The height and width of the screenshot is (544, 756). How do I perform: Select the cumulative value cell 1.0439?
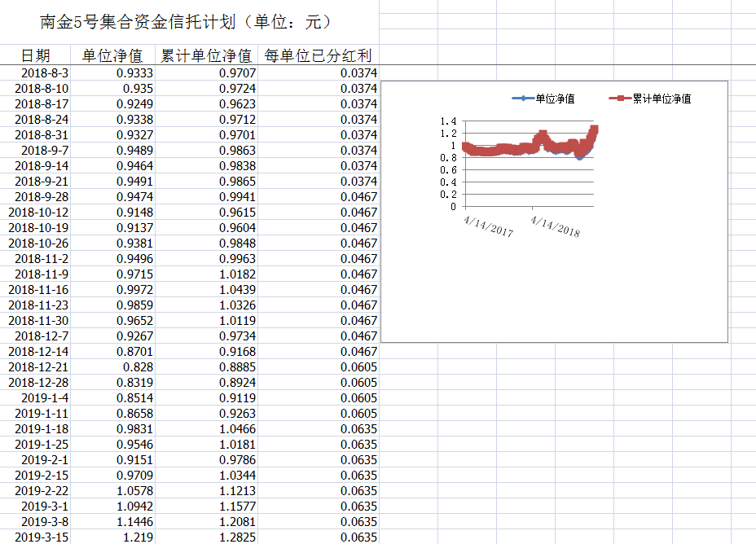206,290
